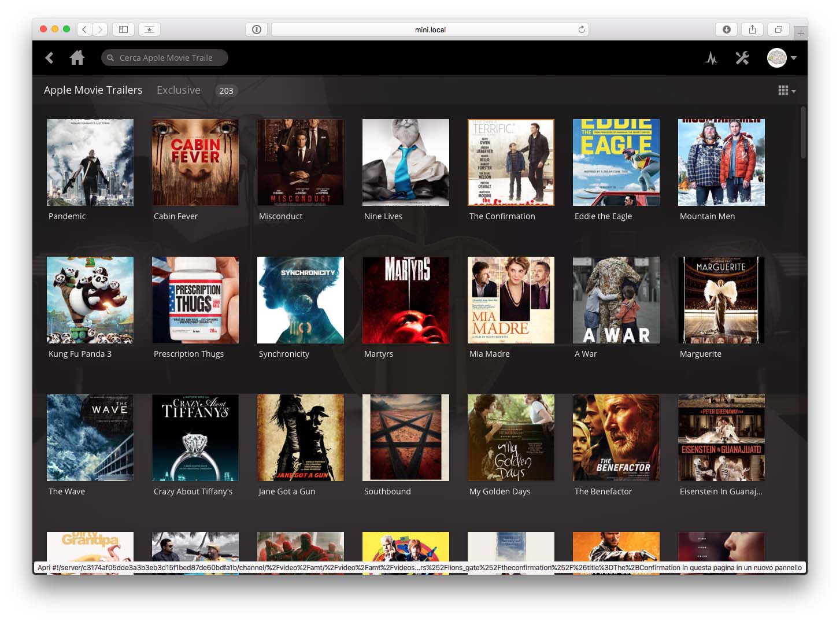840x621 pixels.
Task: Toggle the Safari sidebar button
Action: coord(123,29)
